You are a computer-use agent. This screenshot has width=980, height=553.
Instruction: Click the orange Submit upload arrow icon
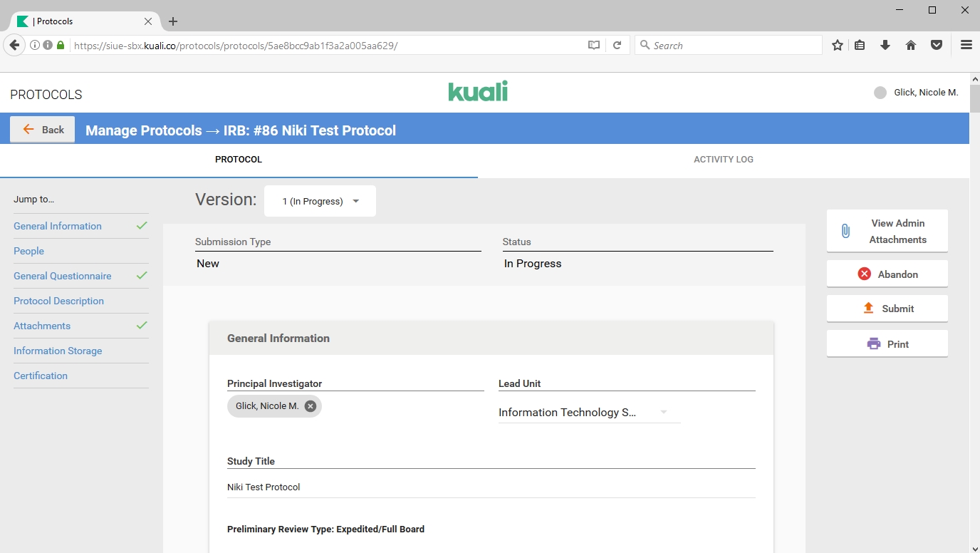click(868, 308)
